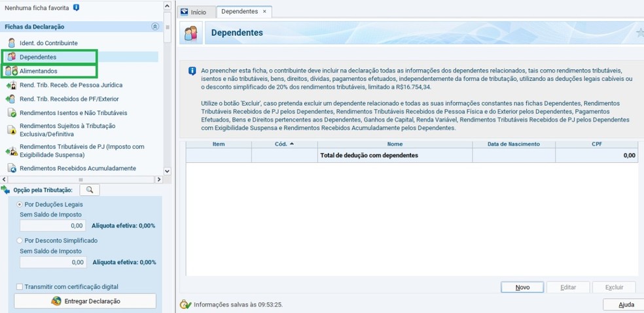Click the info icon beside Nenhuma ficha favorita

tap(76, 8)
